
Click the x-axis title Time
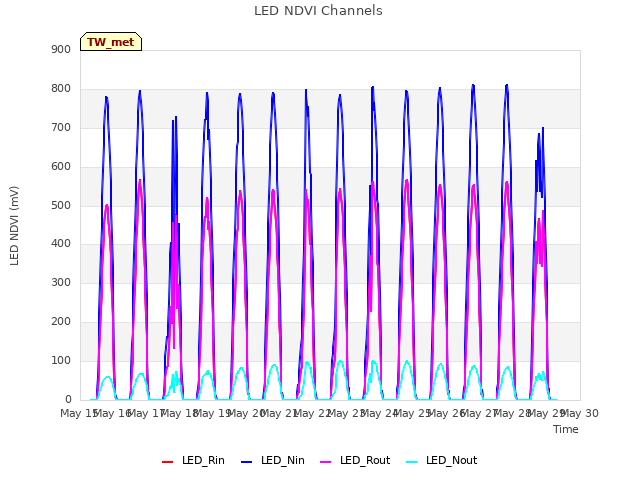point(566,429)
